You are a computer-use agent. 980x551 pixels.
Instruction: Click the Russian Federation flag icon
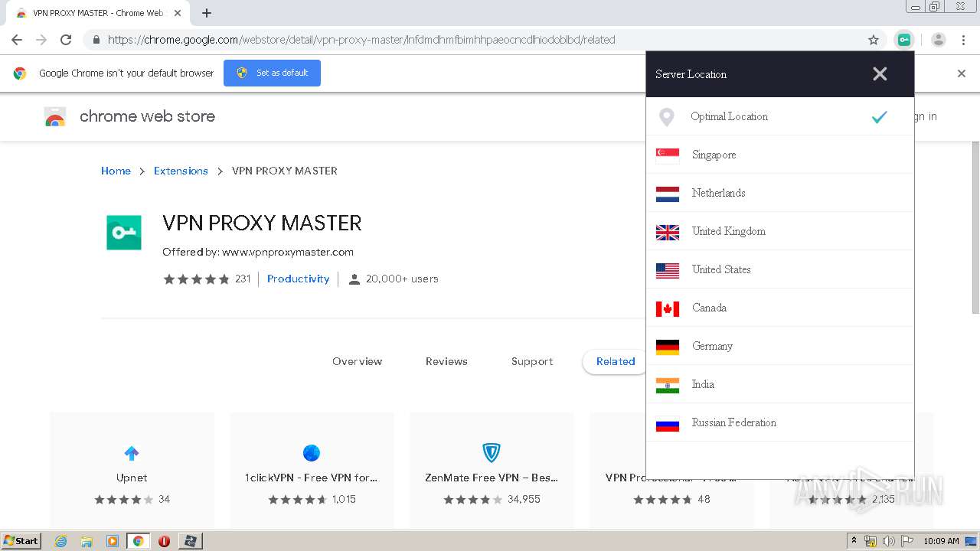(x=668, y=422)
